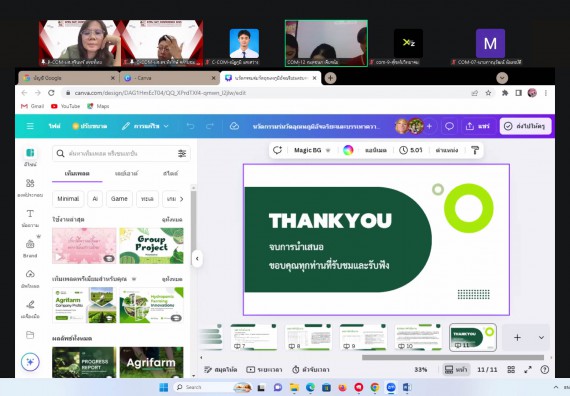Select the Minimal category chip
Image resolution: width=570 pixels, height=396 pixels.
pyautogui.click(x=68, y=199)
